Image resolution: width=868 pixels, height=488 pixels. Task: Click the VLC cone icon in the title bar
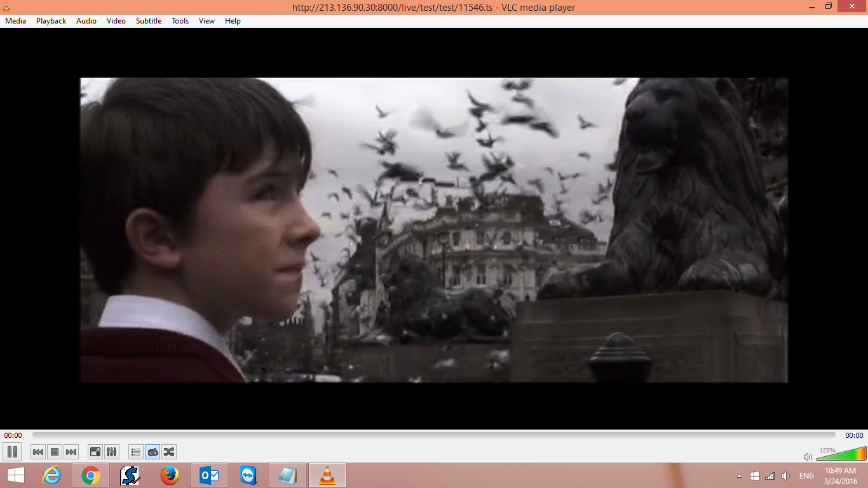click(x=6, y=6)
